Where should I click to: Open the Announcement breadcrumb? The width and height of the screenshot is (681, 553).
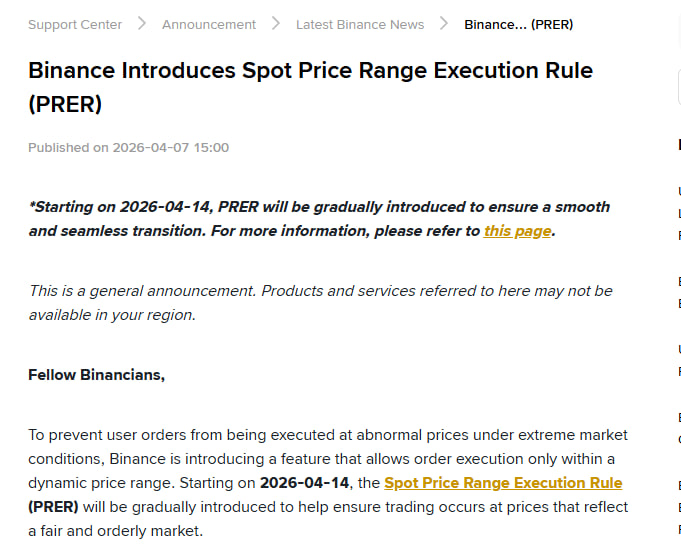click(x=209, y=24)
